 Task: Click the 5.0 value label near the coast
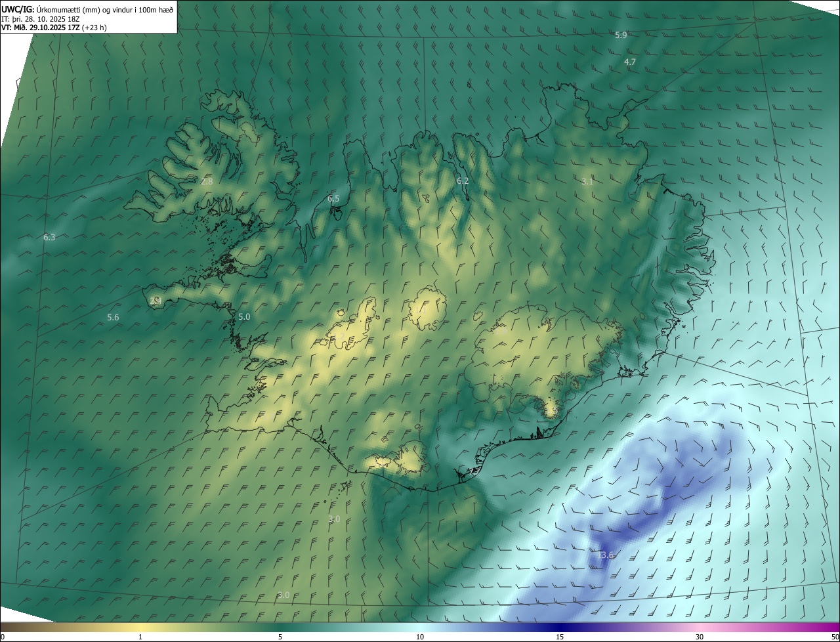tap(244, 316)
